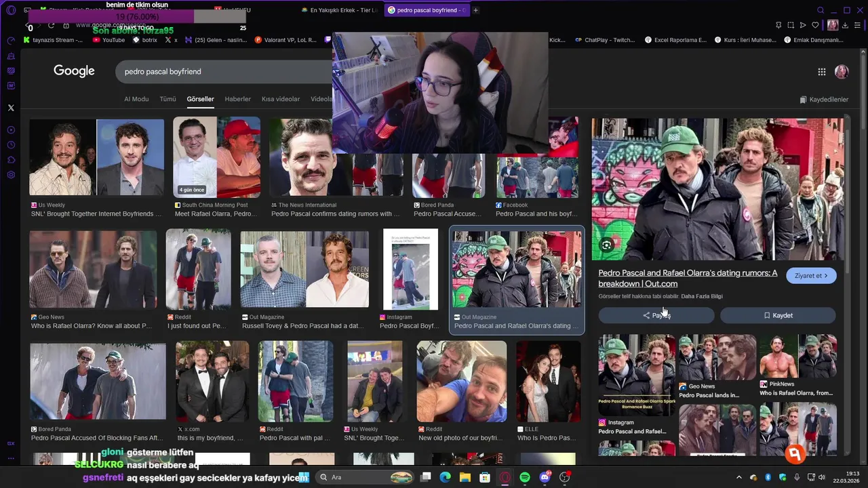Switch to the Kısa videolar tab
Viewport: 868px width, 488px height.
(x=281, y=99)
